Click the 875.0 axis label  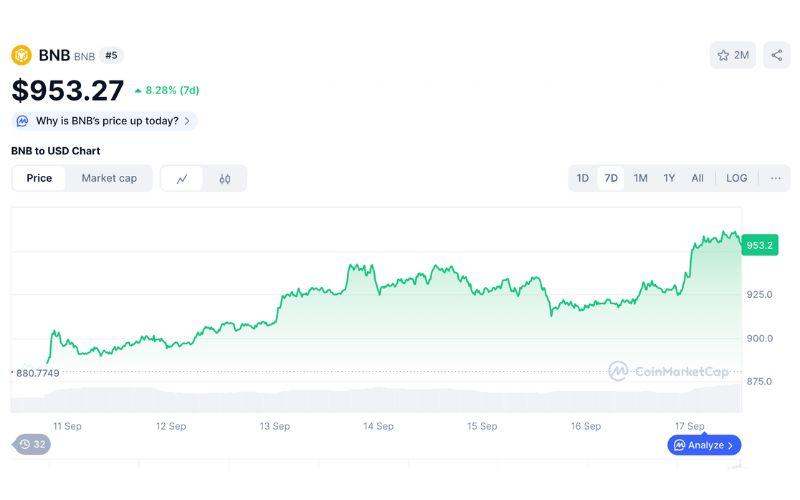pos(759,381)
